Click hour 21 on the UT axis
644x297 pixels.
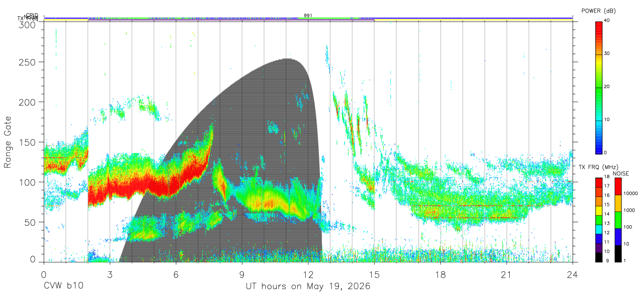[506, 274]
